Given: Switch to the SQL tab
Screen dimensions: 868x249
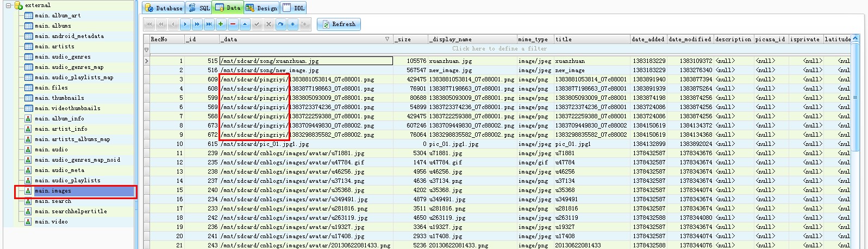Looking at the screenshot, I should click(199, 8).
